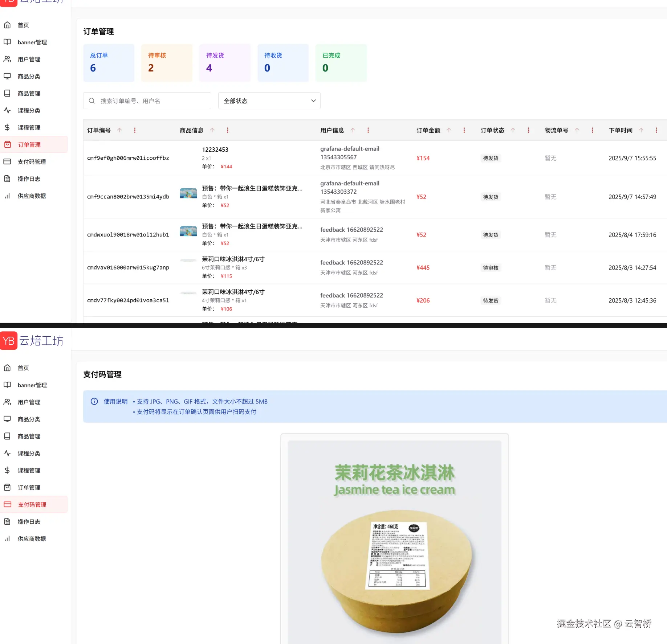Click the 商品管理 icon on the 订单管理 page
This screenshot has height=644, width=667.
point(7,93)
